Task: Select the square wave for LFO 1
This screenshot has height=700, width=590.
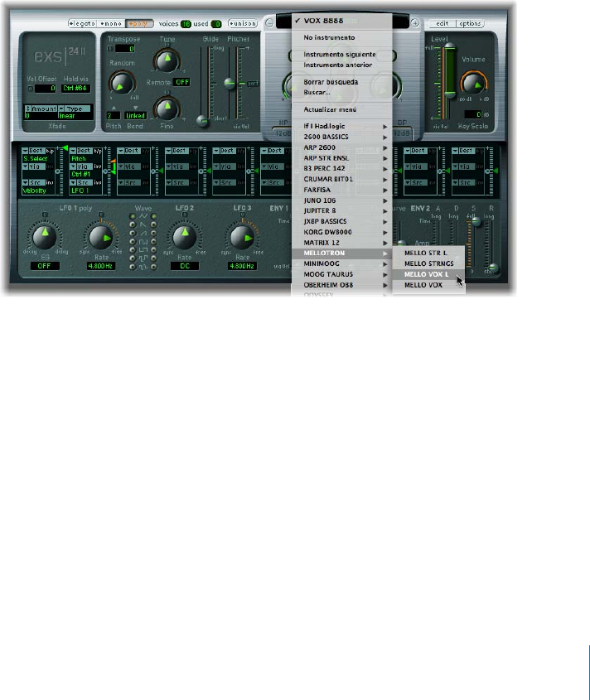Action: (133, 242)
